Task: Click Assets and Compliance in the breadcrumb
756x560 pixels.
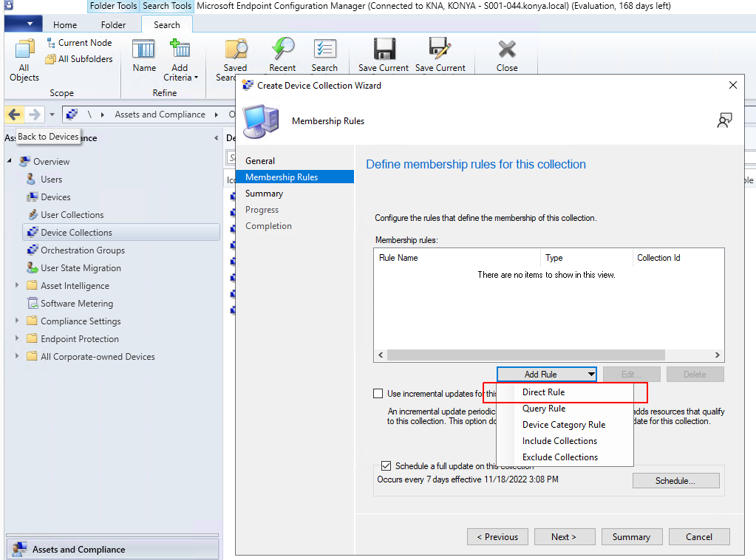Action: click(x=160, y=115)
